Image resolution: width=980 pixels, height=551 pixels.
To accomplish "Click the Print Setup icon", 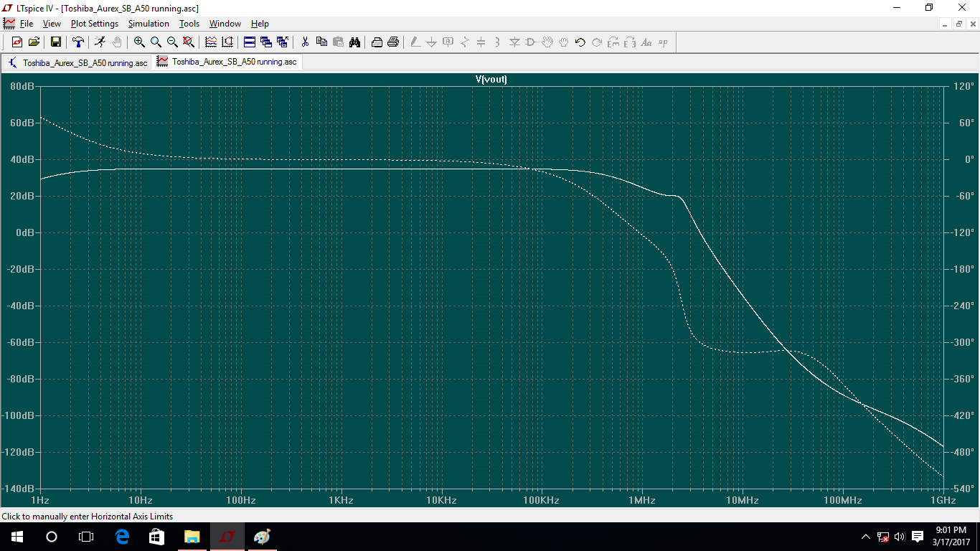I will click(377, 42).
